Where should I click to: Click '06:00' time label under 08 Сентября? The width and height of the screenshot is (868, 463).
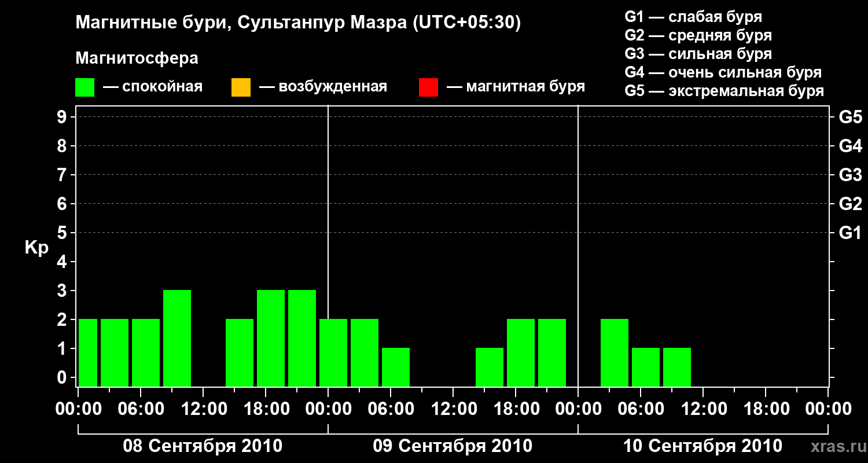(141, 409)
